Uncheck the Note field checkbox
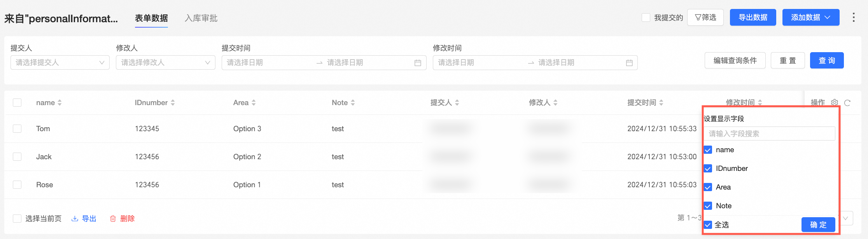868x239 pixels. 708,206
